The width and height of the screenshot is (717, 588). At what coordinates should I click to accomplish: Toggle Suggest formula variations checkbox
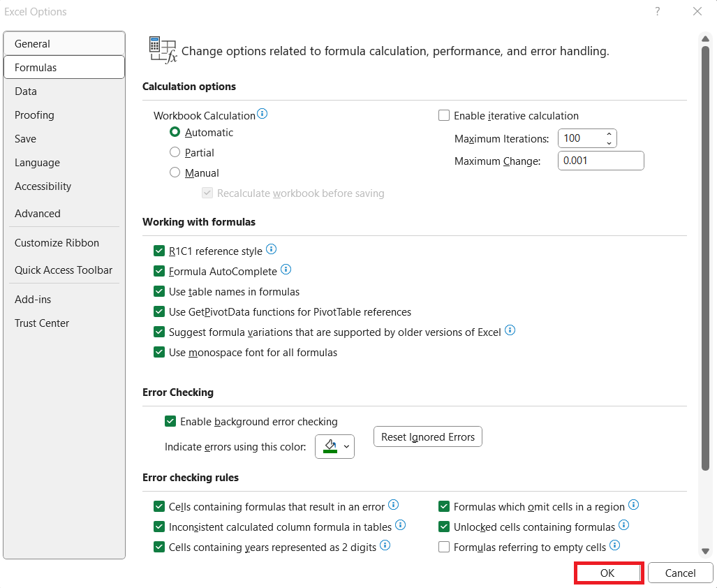tap(159, 332)
